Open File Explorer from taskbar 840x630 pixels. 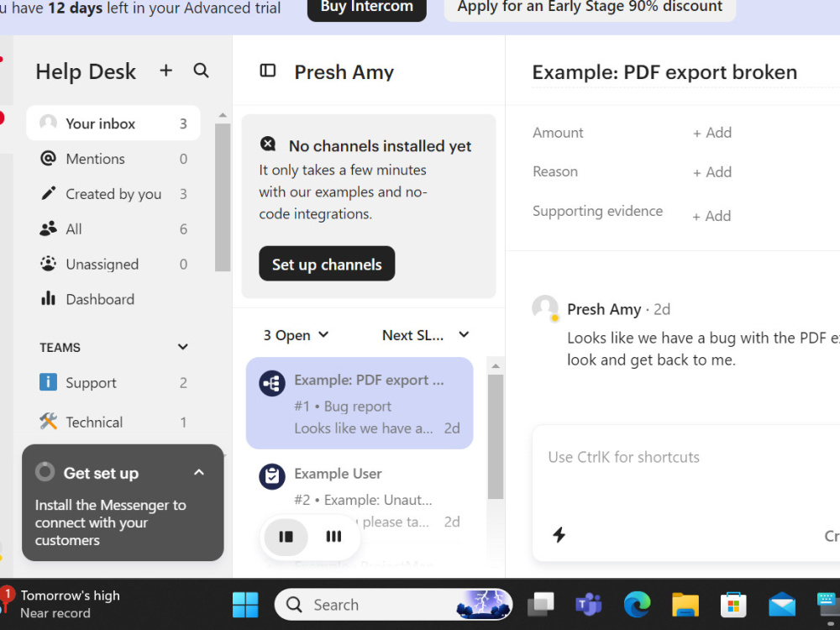[x=685, y=605]
